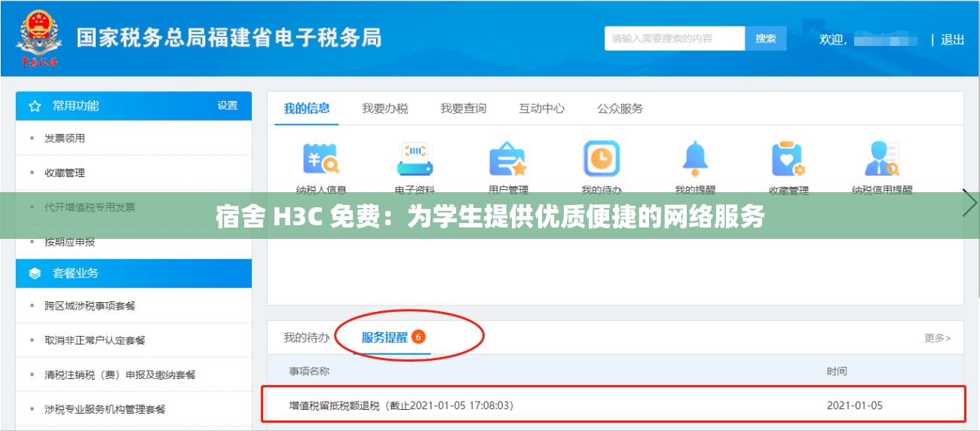This screenshot has height=431, width=980.
Task: Click 设置 in 常用功能 header
Action: coord(228,106)
